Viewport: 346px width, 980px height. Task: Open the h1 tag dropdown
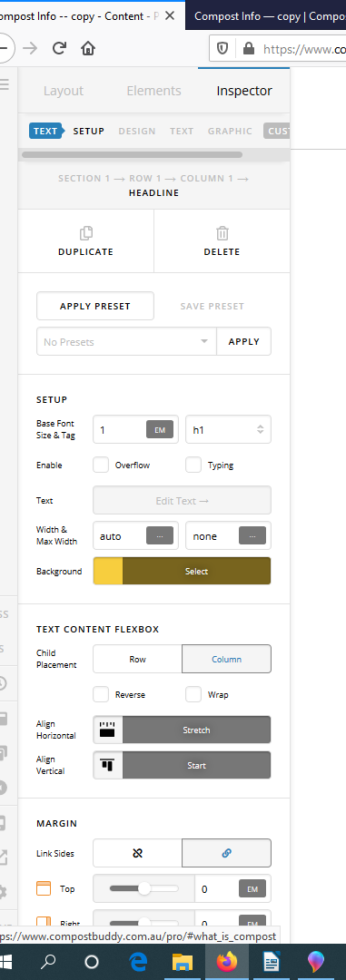click(228, 430)
